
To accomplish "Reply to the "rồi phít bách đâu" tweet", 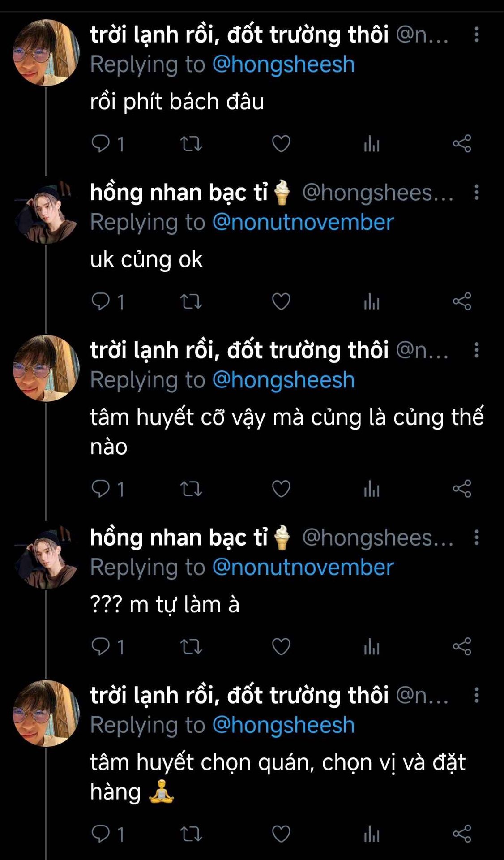I will 101,144.
